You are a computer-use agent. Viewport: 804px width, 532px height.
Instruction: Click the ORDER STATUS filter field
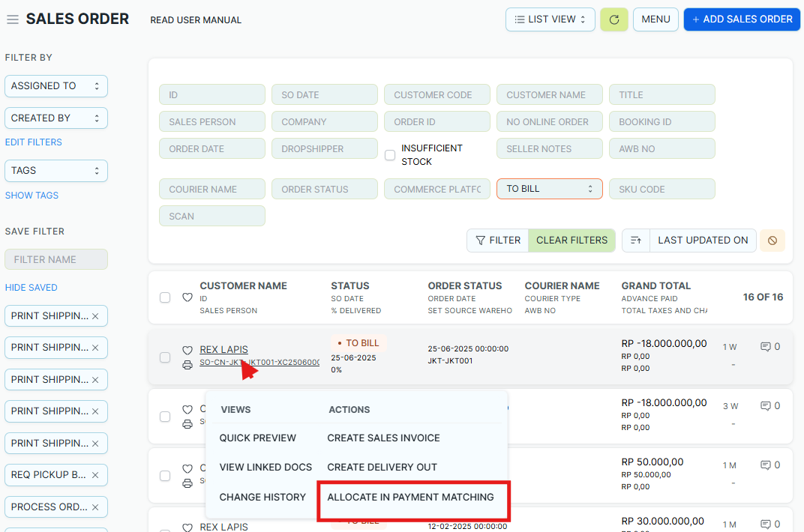click(325, 189)
